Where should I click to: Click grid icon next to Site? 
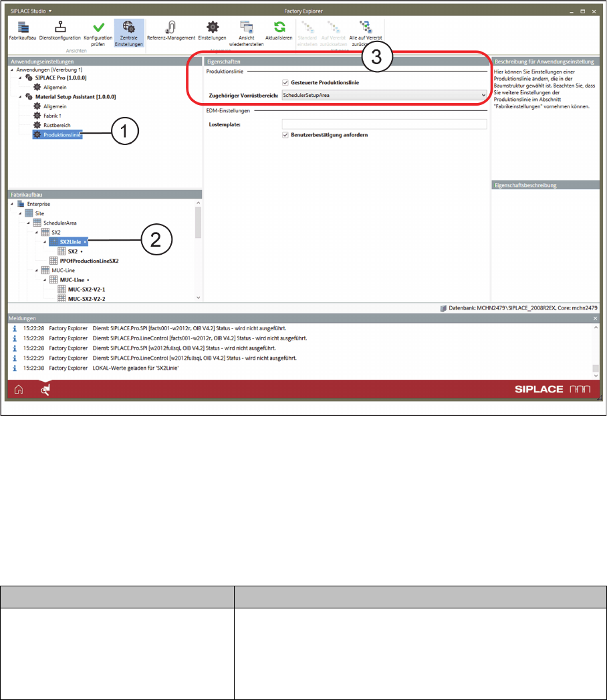pos(29,213)
